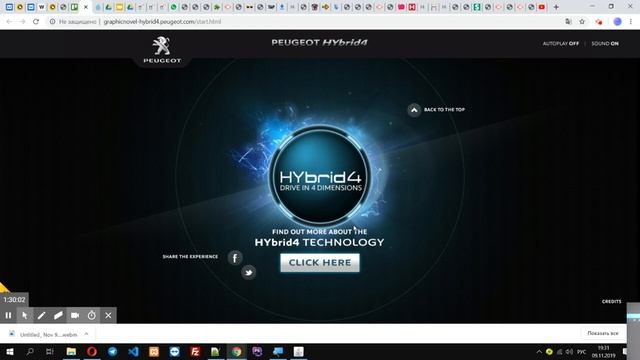Share the experience on Facebook
Image resolution: width=640 pixels, height=360 pixels.
click(x=235, y=258)
